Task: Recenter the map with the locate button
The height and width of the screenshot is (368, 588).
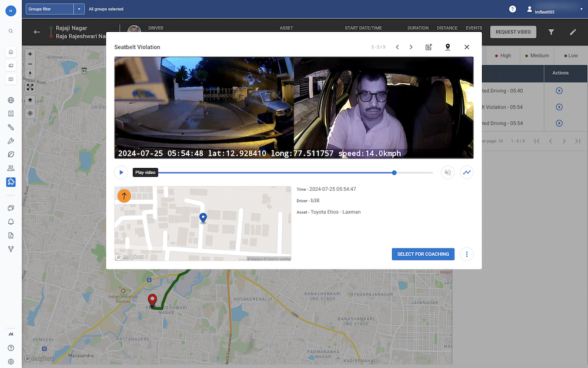Action: tap(30, 113)
